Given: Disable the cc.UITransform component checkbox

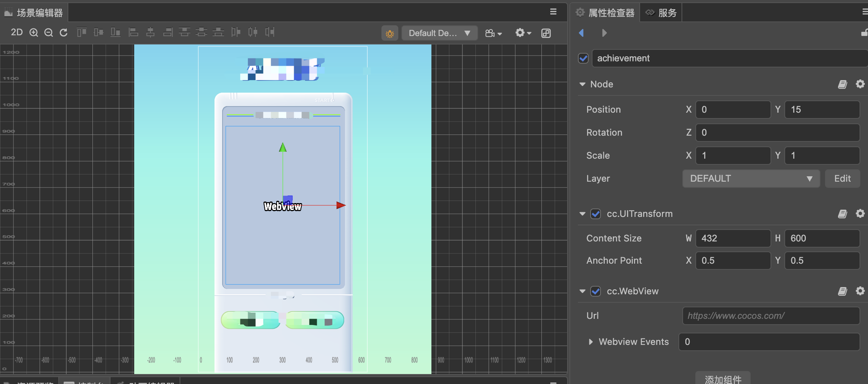Looking at the screenshot, I should (596, 214).
